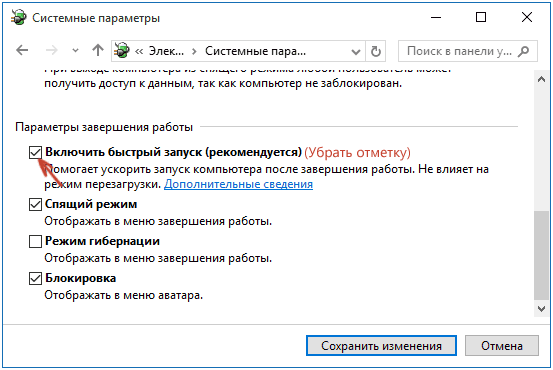Go up one folder level
Screen dimensions: 553x370
coord(98,50)
